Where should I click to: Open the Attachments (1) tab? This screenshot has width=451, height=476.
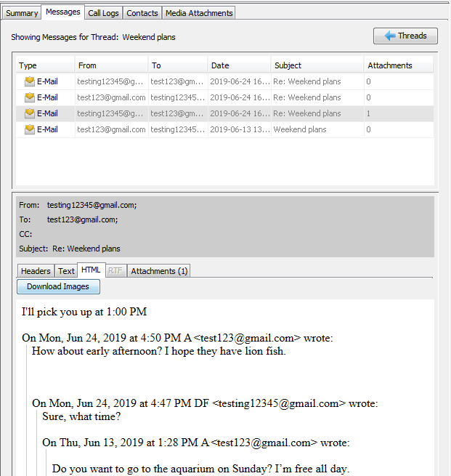click(159, 271)
